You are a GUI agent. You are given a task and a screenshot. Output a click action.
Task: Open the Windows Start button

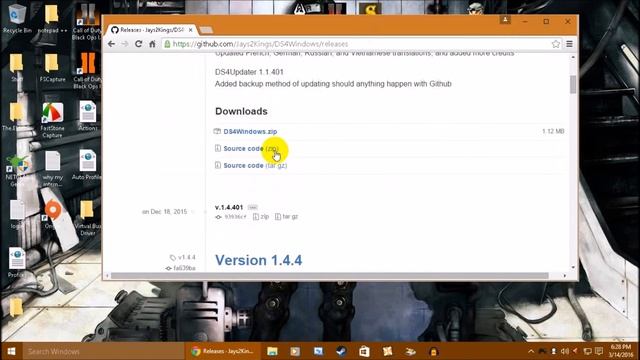pyautogui.click(x=11, y=351)
